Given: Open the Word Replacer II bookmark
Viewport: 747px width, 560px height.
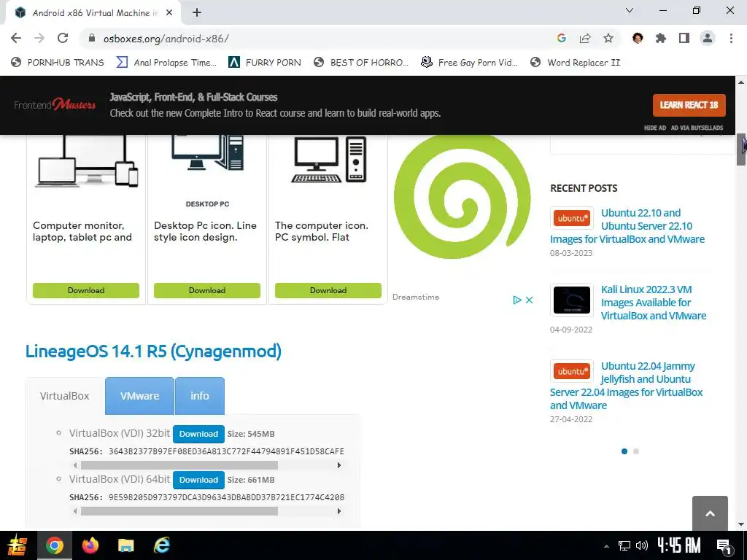Looking at the screenshot, I should click(x=576, y=63).
